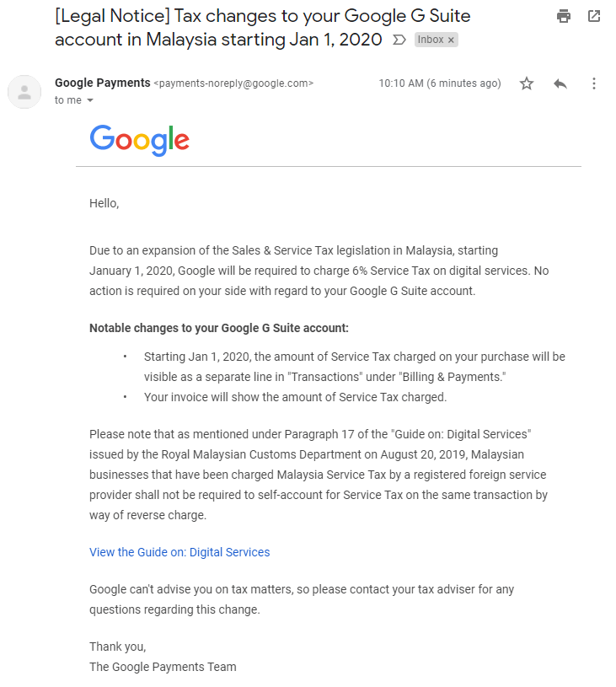616x687 pixels.
Task: Click the payments-noreply@google.com address
Action: pyautogui.click(x=233, y=83)
